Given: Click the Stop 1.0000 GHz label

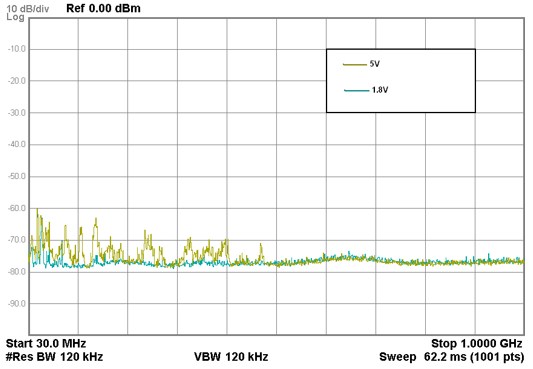Looking at the screenshot, I should [x=477, y=344].
